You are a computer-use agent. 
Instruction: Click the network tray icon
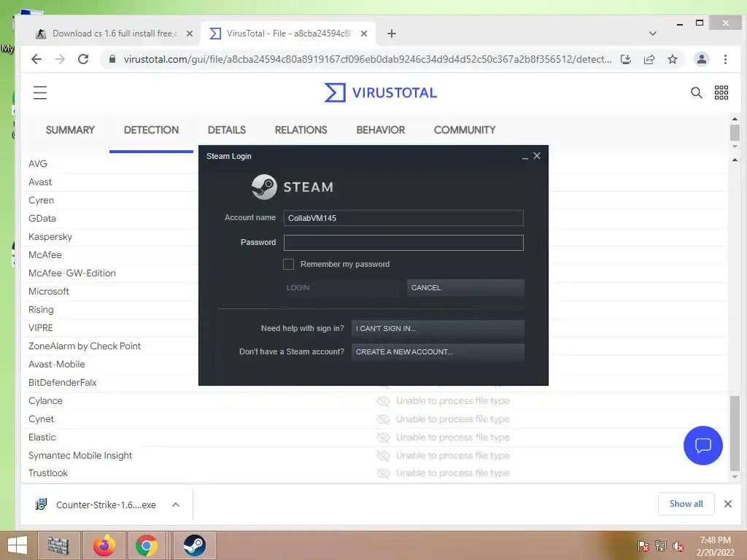click(661, 546)
